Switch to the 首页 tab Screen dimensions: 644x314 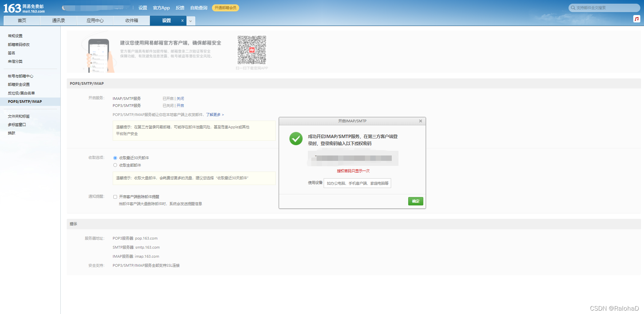pyautogui.click(x=22, y=21)
